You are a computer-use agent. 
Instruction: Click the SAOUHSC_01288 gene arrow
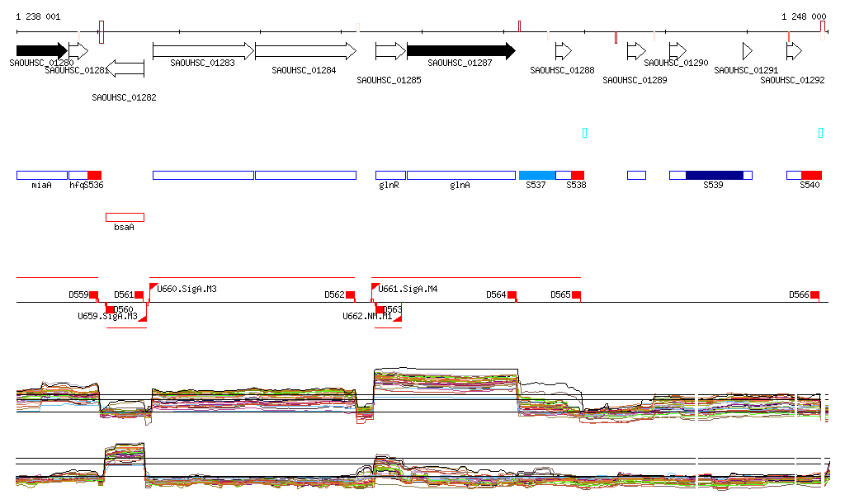(x=564, y=51)
